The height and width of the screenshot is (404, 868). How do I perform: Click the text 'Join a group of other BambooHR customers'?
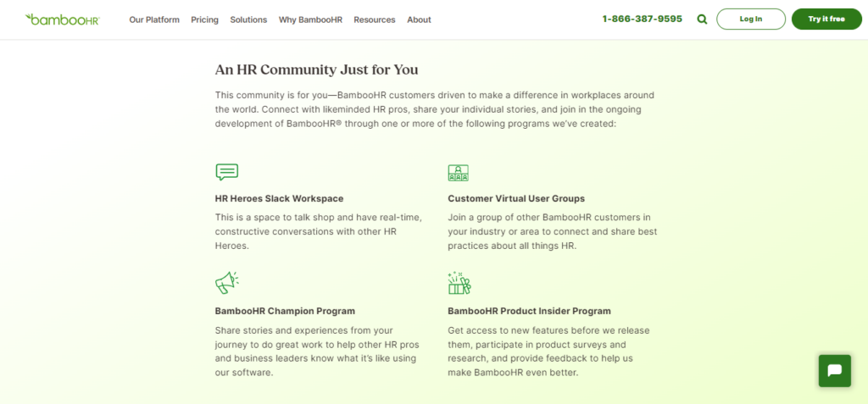553,231
